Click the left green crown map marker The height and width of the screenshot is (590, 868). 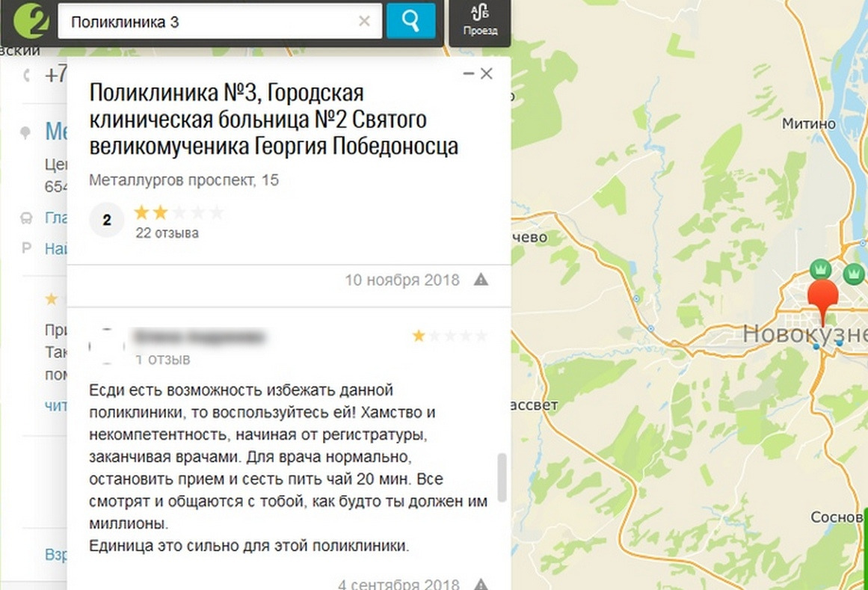click(821, 269)
